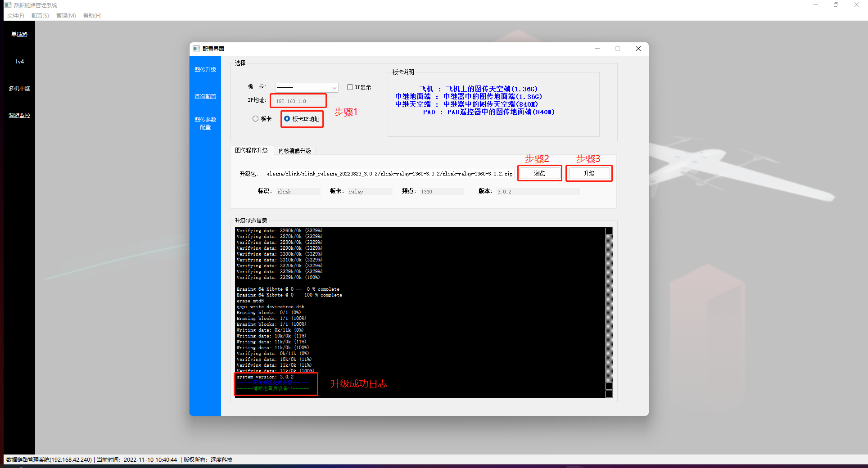
Task: Select 单链路 in the left sidebar
Action: [19, 34]
